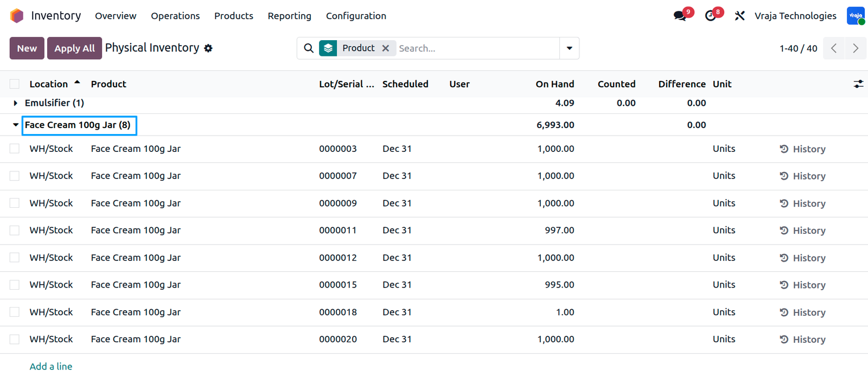Open the Reporting menu
This screenshot has height=377, width=868.
(x=290, y=16)
